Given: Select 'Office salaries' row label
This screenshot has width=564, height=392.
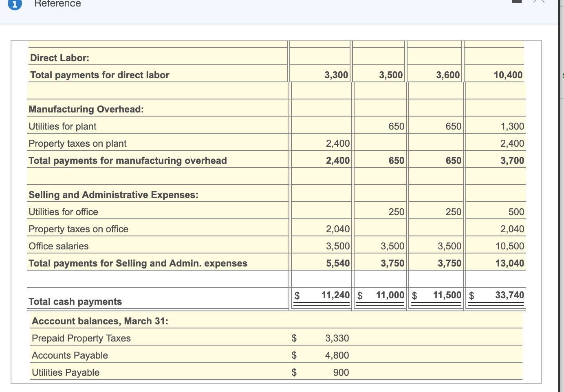Looking at the screenshot, I should (x=58, y=246).
